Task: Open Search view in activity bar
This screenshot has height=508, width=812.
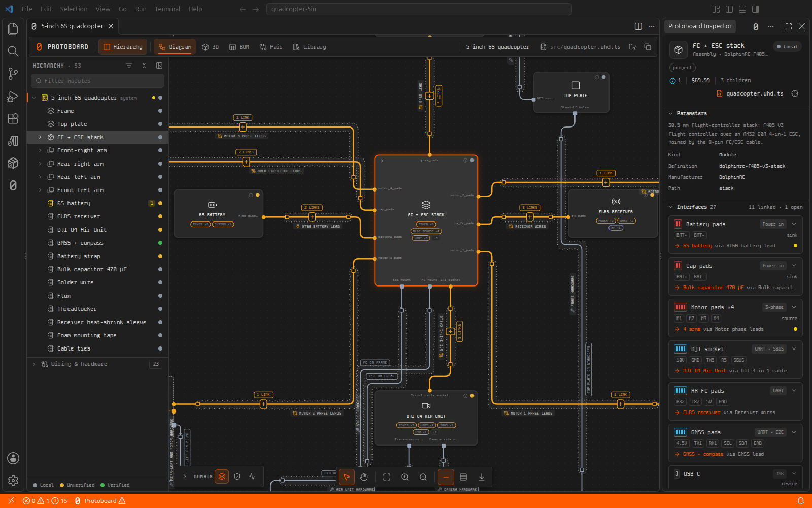Action: (13, 51)
